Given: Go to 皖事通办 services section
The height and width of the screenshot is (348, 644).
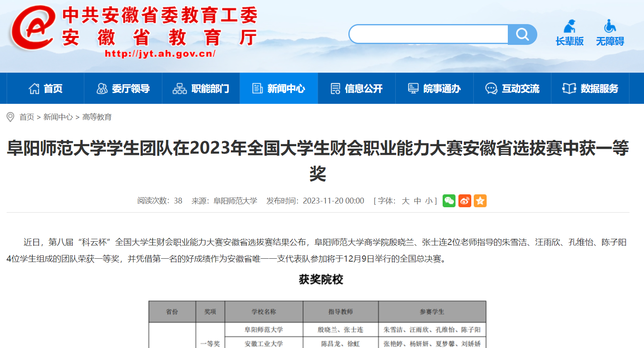Looking at the screenshot, I should click(434, 88).
